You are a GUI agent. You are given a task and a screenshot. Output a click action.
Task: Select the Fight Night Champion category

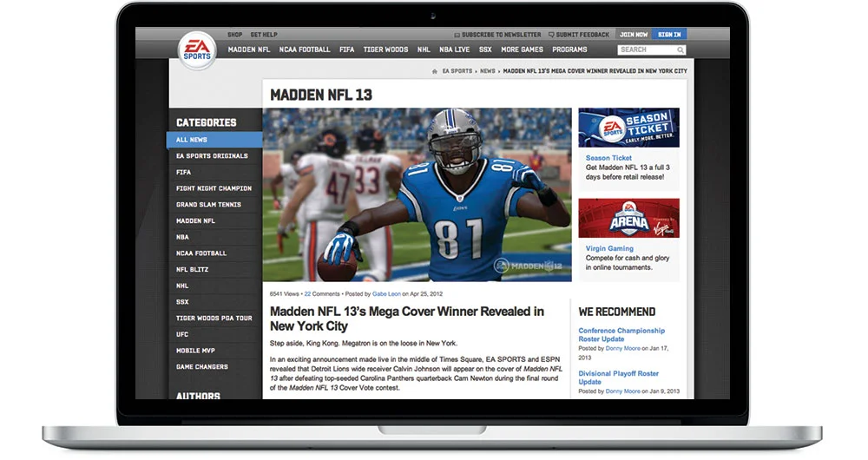click(x=215, y=188)
